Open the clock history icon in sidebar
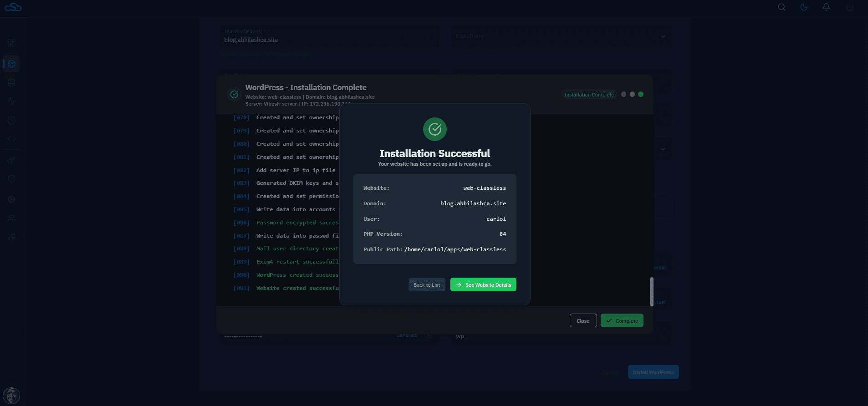 click(12, 121)
